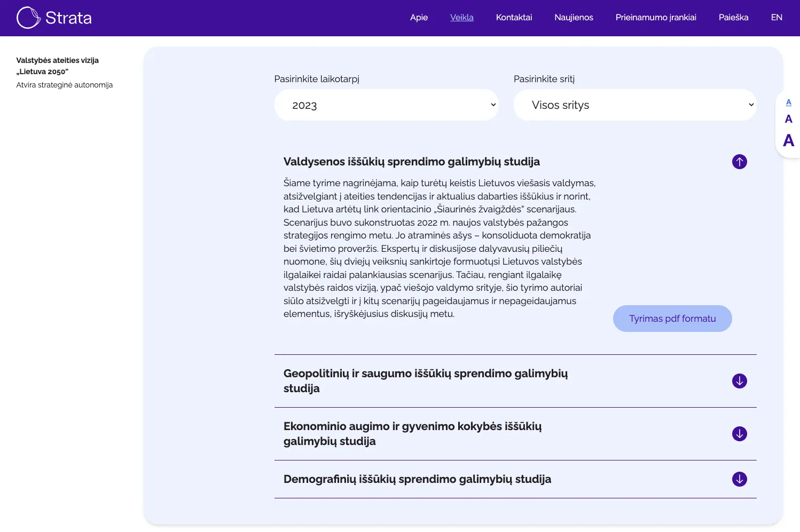Open the Naujienos section
The image size is (800, 532).
pos(574,17)
